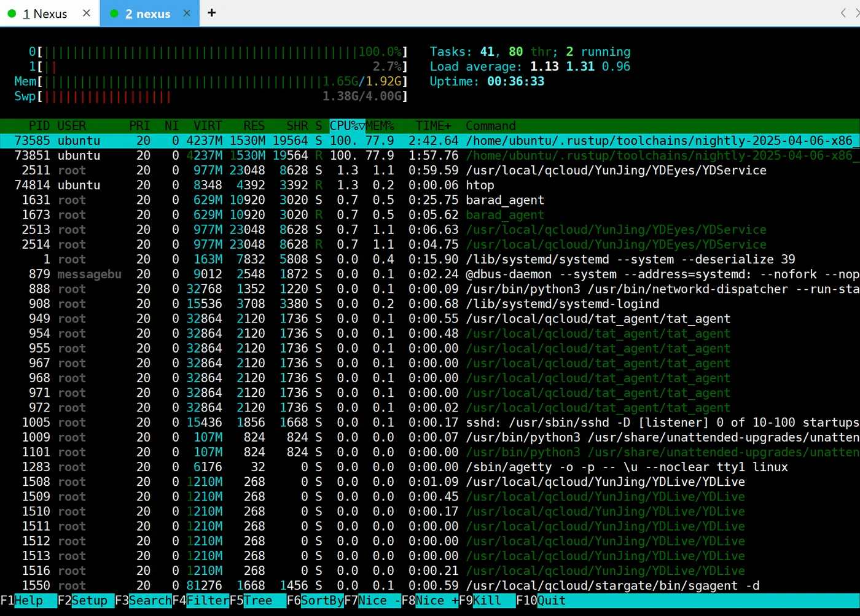Screen dimensions: 860x616
Task: Select YDService thread PID 2513
Action: [x=430, y=230]
